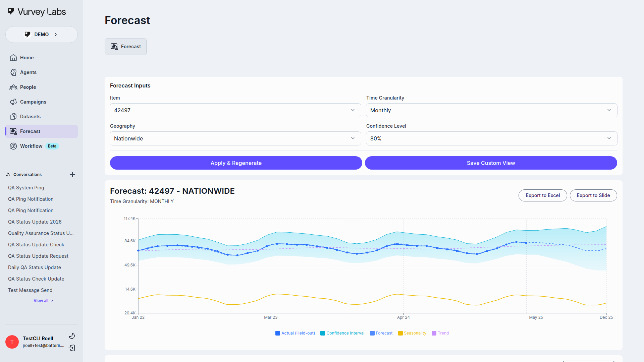The height and width of the screenshot is (362, 644).
Task: Switch to the Forecast tab
Action: [125, 46]
